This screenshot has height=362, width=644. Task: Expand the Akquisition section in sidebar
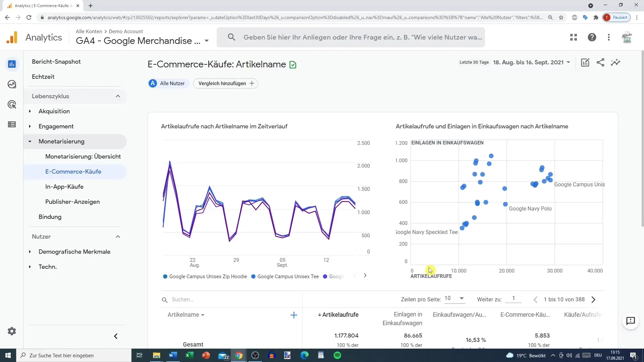tap(30, 111)
